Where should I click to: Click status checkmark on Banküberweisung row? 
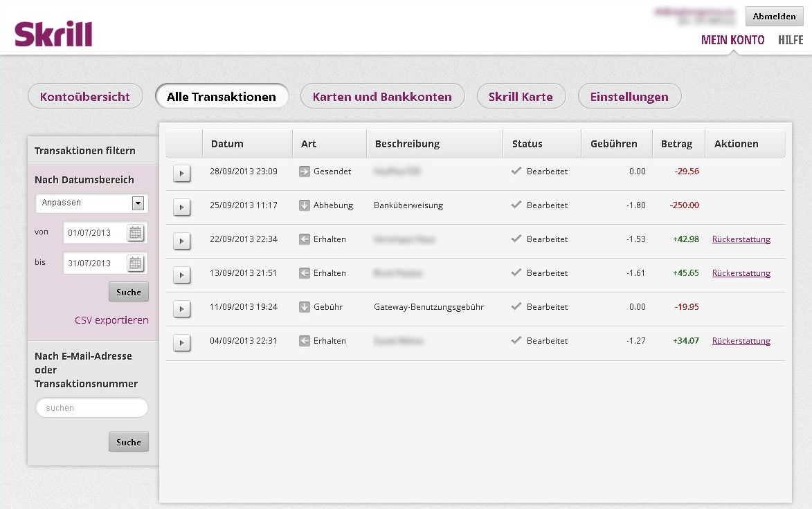pyautogui.click(x=516, y=205)
